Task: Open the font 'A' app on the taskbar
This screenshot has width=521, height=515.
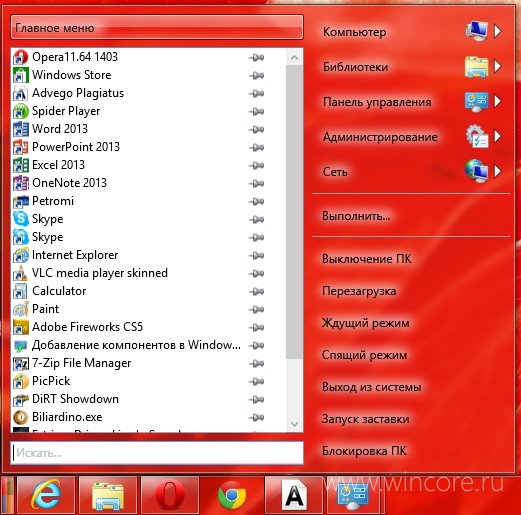Action: (294, 495)
